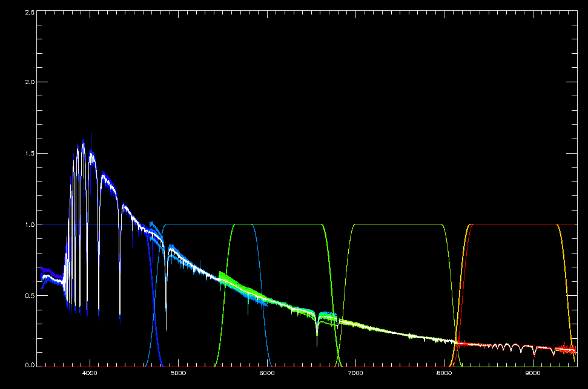
Task: Click the noisy red spectrum at far right
Action: (568, 348)
